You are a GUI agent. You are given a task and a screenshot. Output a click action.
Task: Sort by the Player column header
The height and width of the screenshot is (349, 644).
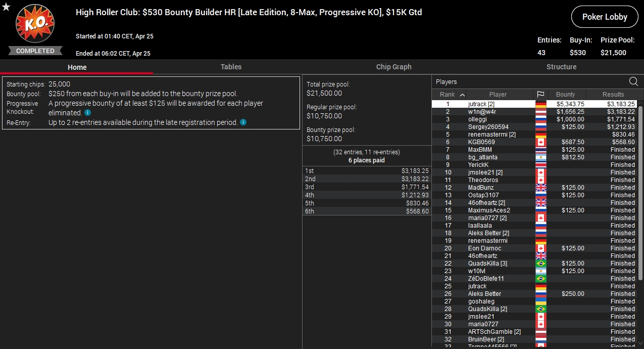point(498,95)
